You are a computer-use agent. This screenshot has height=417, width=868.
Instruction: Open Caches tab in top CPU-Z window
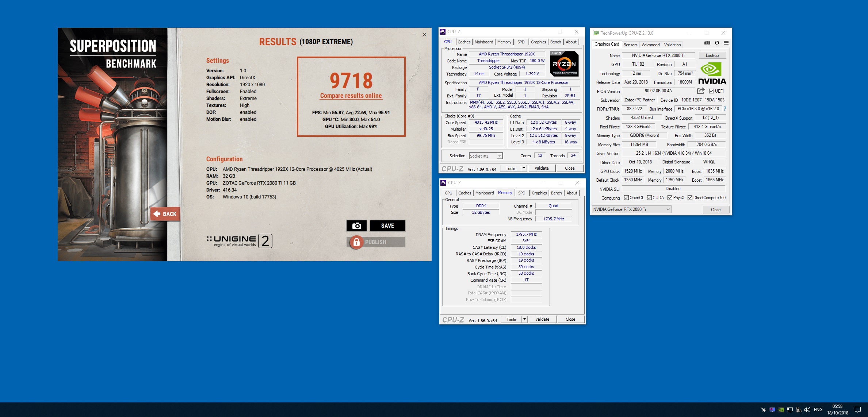(x=464, y=42)
